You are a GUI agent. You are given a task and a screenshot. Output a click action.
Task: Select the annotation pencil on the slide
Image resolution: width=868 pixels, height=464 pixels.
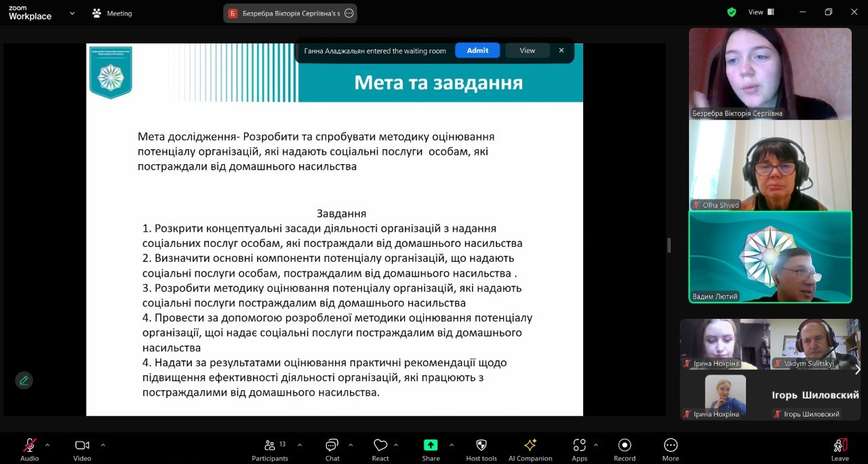coord(24,380)
